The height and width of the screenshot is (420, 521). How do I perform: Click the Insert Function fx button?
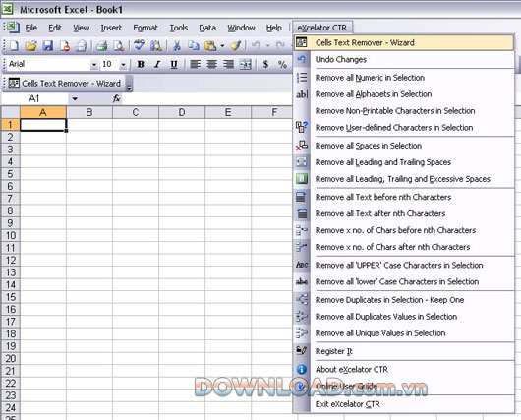(x=116, y=98)
